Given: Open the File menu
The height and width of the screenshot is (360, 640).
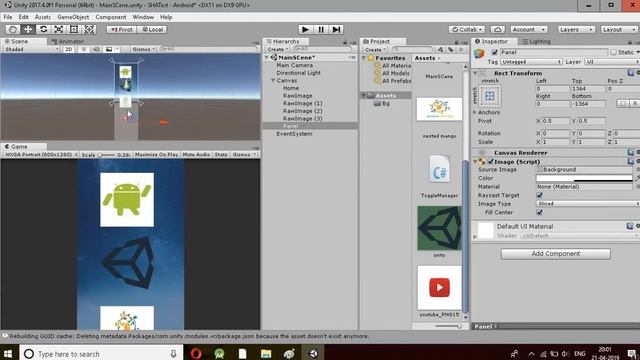Looking at the screenshot, I should click(x=8, y=17).
